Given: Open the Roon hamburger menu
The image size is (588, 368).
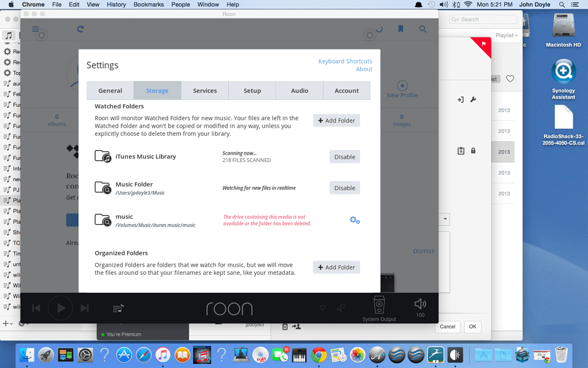Looking at the screenshot, I should [35, 29].
